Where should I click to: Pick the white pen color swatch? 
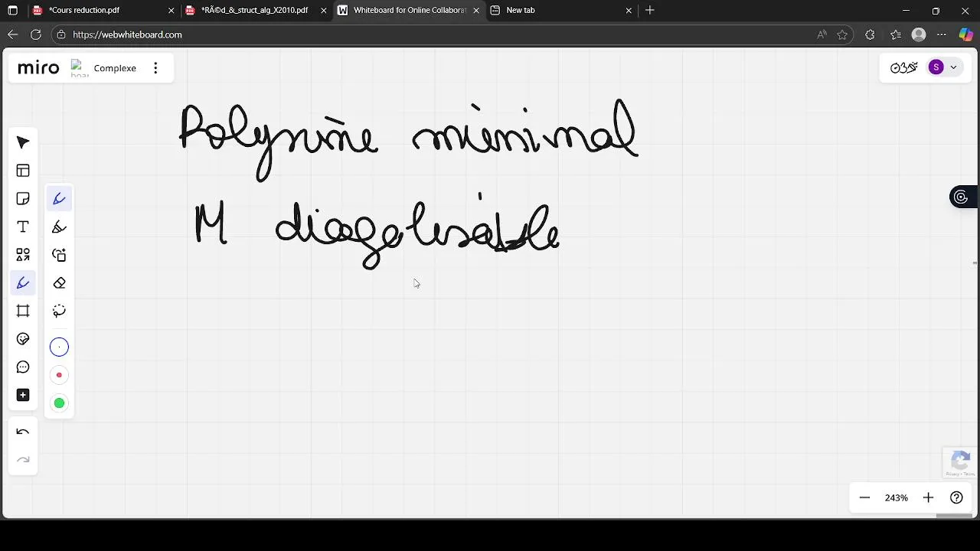(x=59, y=347)
